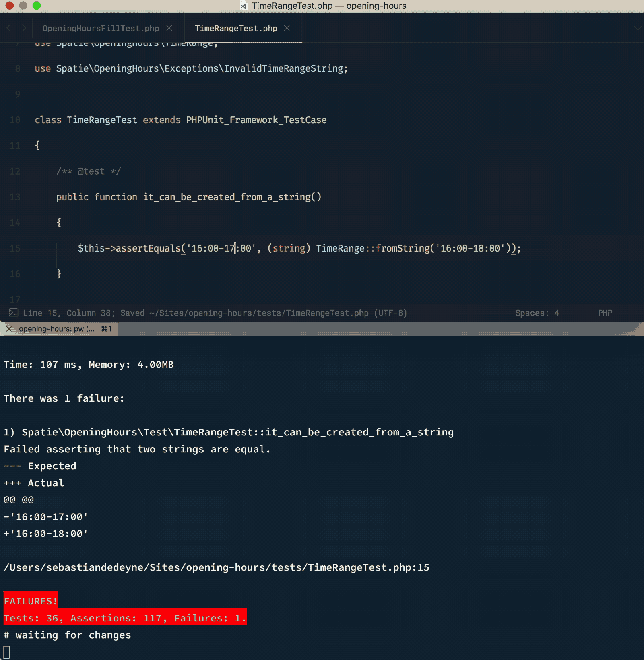This screenshot has height=660, width=644.
Task: Click the file icon in the title bar
Action: pyautogui.click(x=244, y=6)
